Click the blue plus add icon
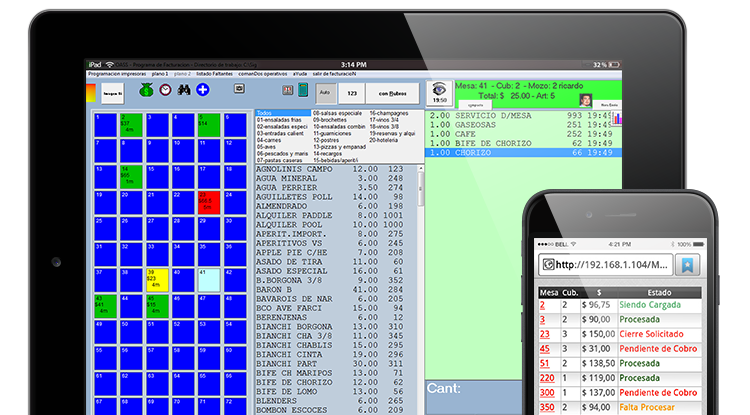Screen dimensions: 750x415 click(x=202, y=90)
